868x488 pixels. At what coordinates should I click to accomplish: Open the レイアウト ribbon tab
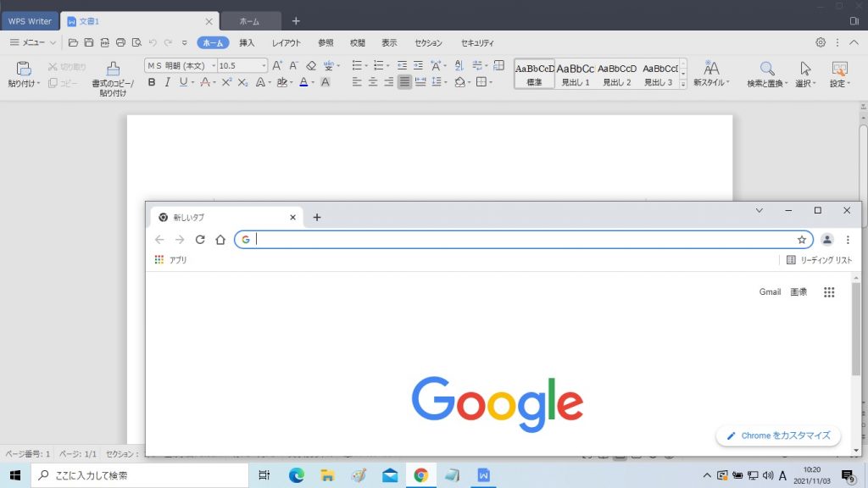tap(287, 42)
